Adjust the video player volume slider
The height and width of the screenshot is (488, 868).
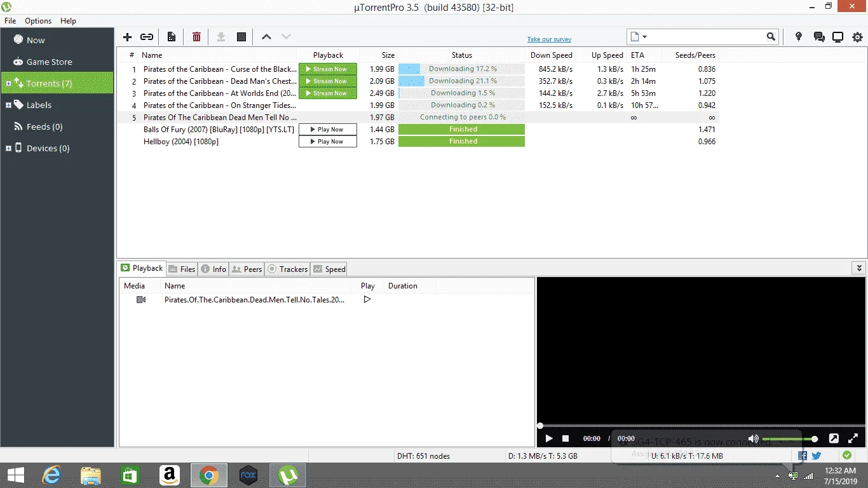point(789,438)
